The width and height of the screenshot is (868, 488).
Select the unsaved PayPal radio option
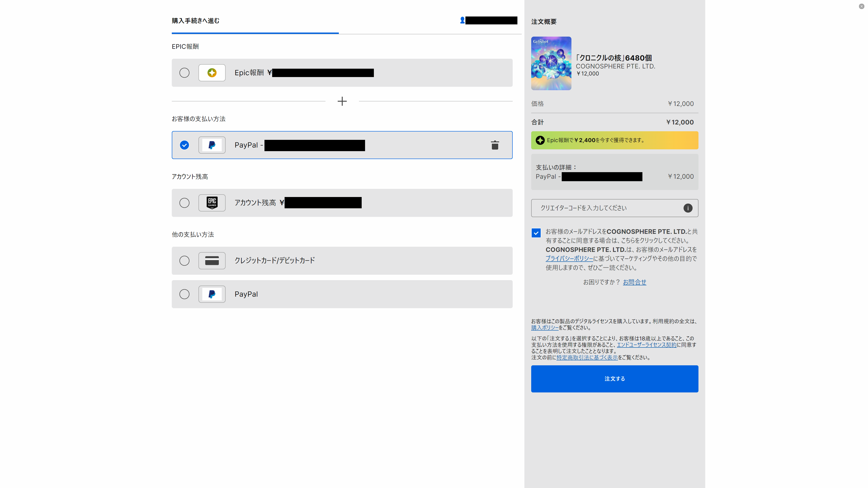184,294
